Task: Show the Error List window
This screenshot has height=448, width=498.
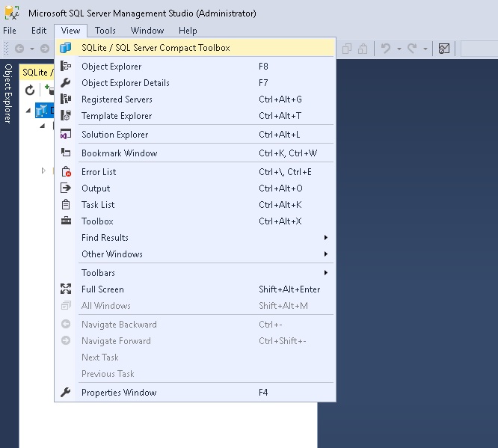Action: pyautogui.click(x=195, y=172)
